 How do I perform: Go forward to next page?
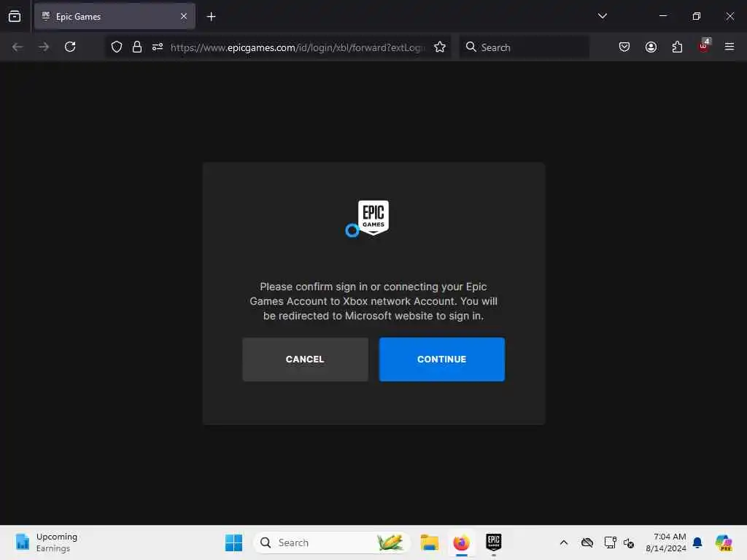(x=43, y=47)
